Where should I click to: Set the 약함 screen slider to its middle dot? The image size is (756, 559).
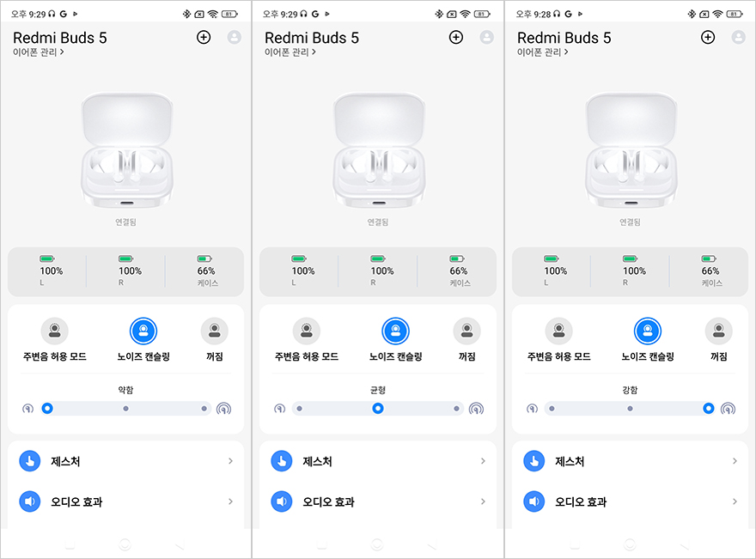pyautogui.click(x=125, y=409)
